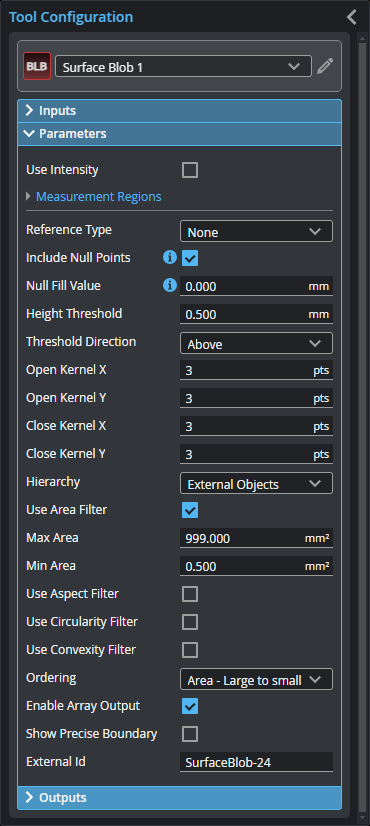Uncheck Include Null Points checkbox
This screenshot has height=826, width=370.
190,258
